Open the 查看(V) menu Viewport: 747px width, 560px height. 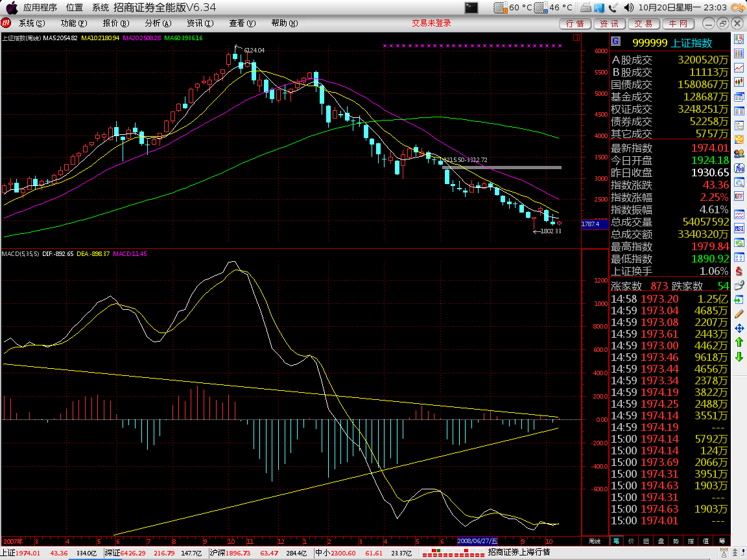click(242, 23)
